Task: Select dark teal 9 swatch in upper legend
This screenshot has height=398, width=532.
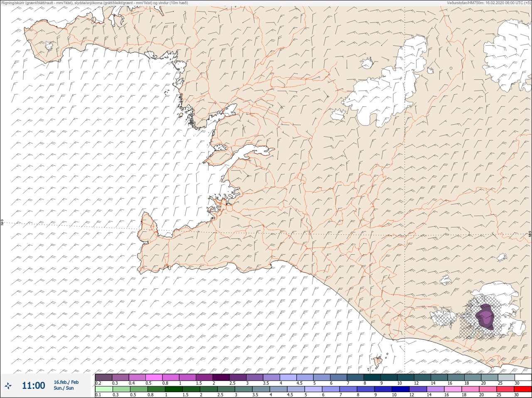Action: 389,377
